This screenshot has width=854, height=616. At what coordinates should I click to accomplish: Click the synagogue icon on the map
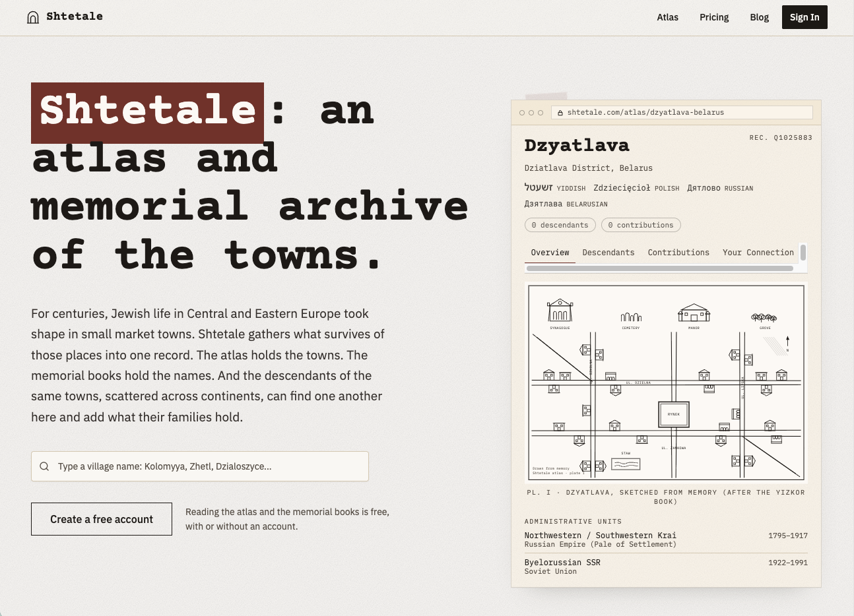560,310
